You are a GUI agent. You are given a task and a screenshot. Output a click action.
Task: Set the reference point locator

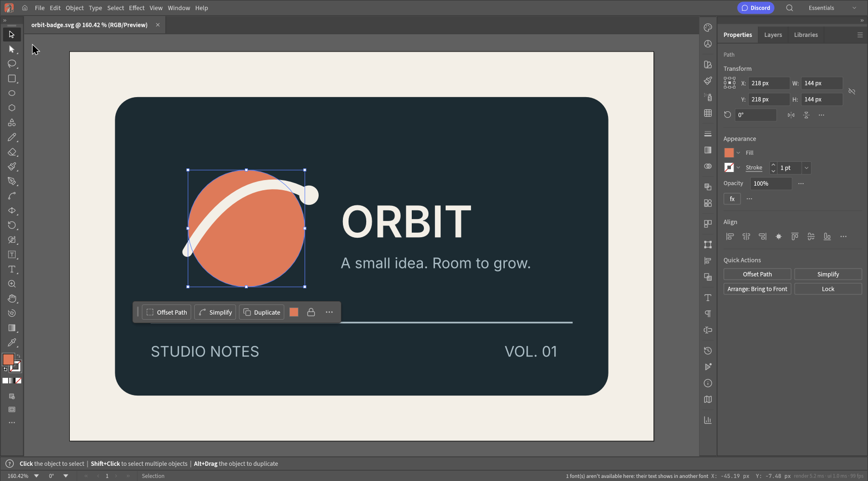pos(729,83)
